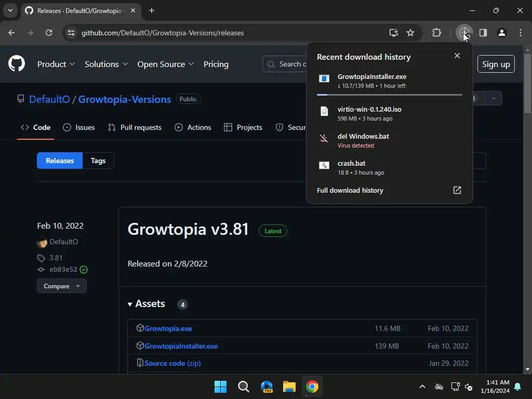Download Growtopia.exe asset
This screenshot has height=399, width=532.
(168, 328)
